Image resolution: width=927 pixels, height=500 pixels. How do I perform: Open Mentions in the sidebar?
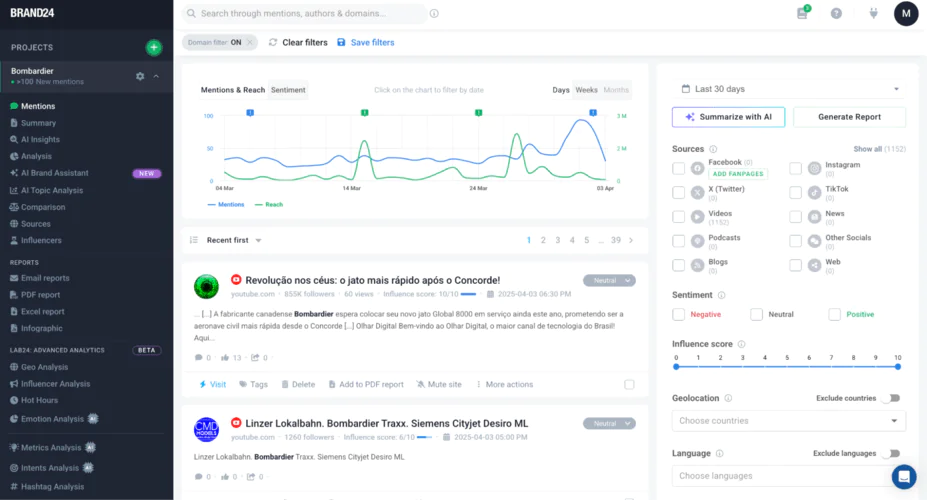pyautogui.click(x=38, y=106)
